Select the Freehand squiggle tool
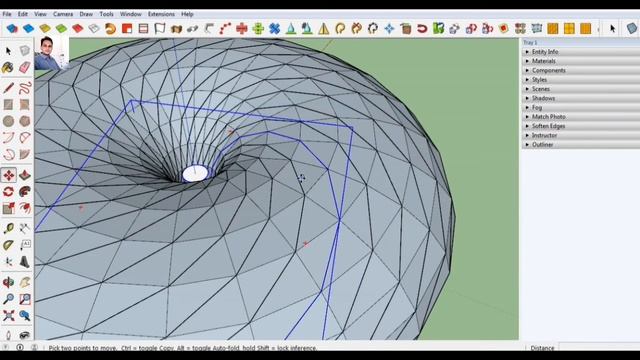This screenshot has width=640, height=360. 24,88
